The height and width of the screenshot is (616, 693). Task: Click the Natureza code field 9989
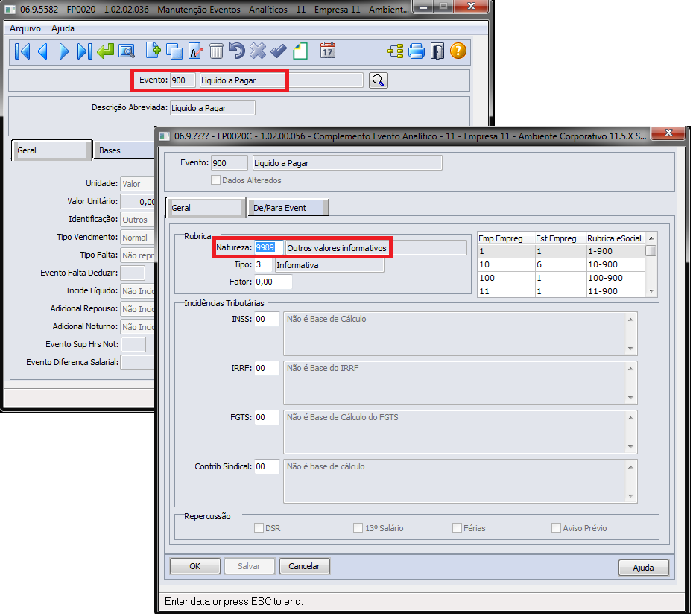268,247
